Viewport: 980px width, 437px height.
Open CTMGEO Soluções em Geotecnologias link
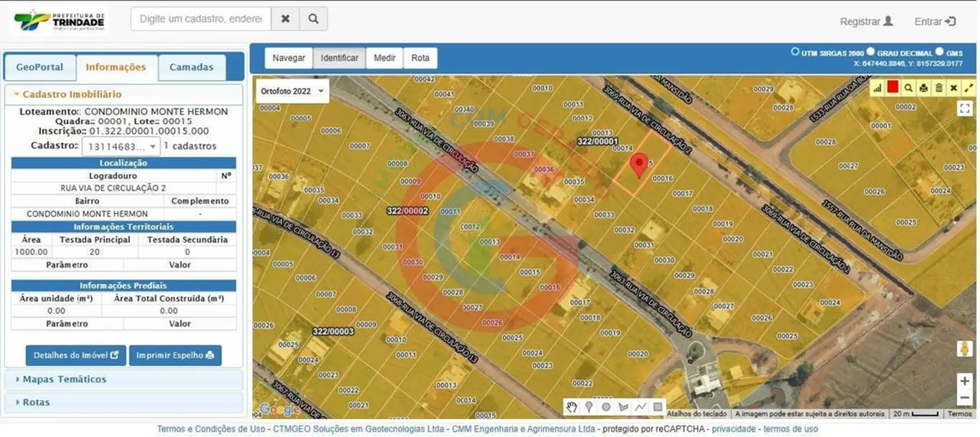(x=358, y=429)
